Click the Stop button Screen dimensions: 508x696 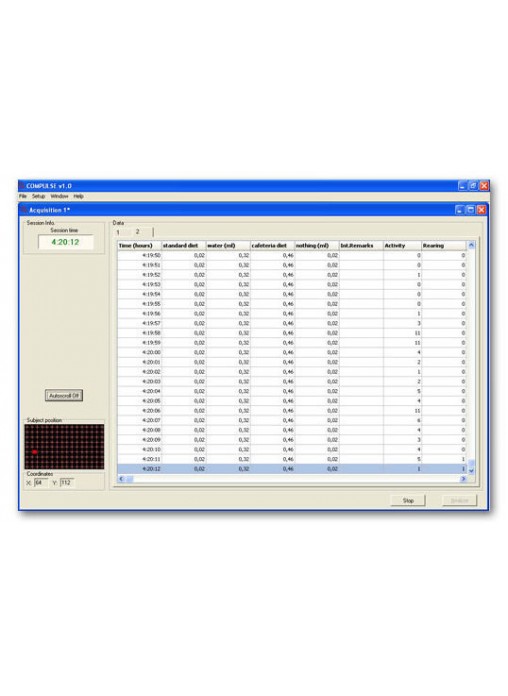point(408,500)
